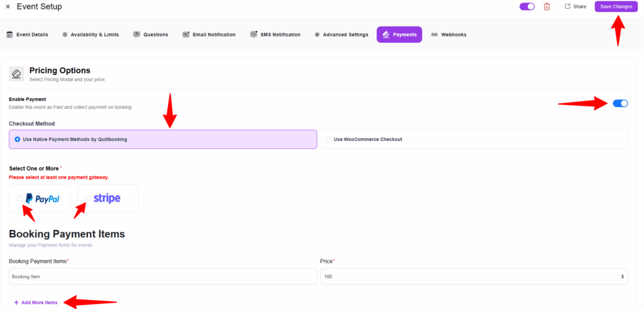Click the PayPal logo
The image size is (644, 309).
43,199
